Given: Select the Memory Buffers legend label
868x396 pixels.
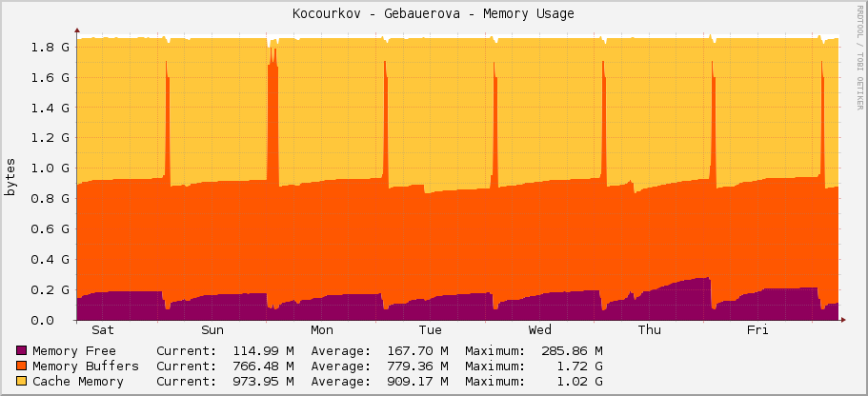Looking at the screenshot, I should (86, 366).
